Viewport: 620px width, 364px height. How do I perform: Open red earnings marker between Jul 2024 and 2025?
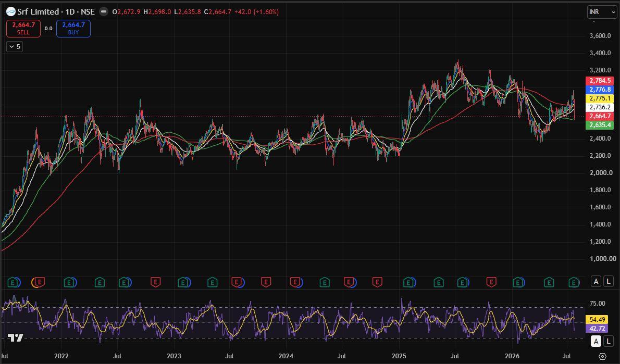point(377,282)
